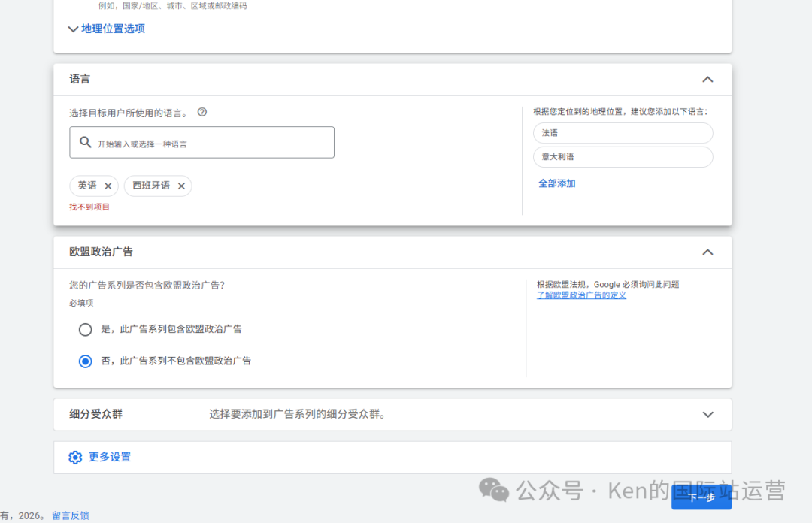Focus the 开始输入或选择一种语言 input field
Image resolution: width=812 pixels, height=523 pixels.
202,143
